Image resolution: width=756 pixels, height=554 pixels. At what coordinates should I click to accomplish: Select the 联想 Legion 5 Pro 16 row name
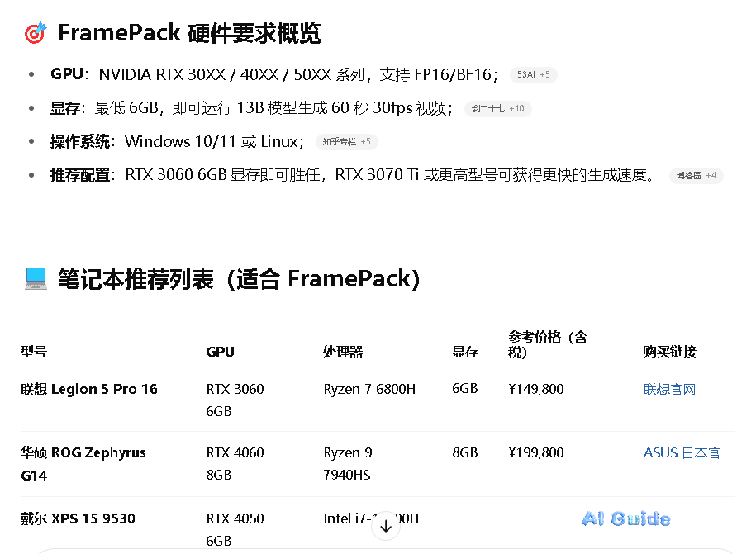click(89, 389)
